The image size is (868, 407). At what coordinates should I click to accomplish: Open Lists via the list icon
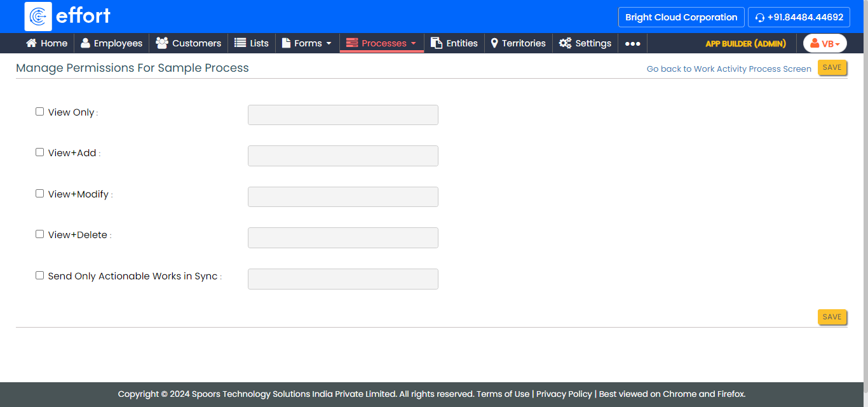240,43
